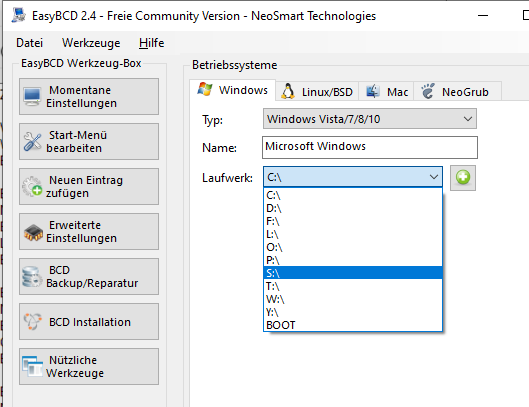This screenshot has width=529, height=407.
Task: Switch to the Linux/BSD tab
Action: (x=317, y=92)
